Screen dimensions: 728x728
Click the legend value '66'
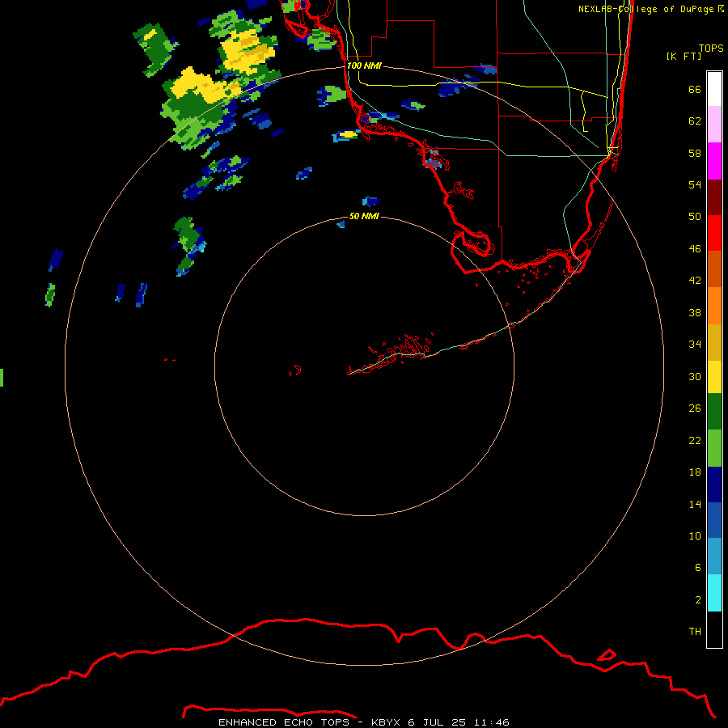coord(695,90)
